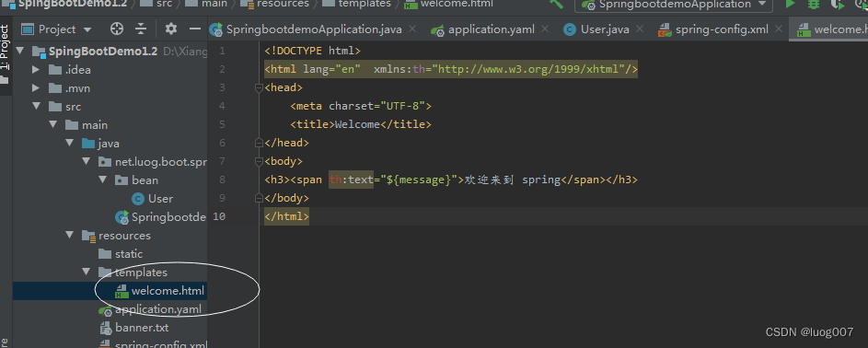Click the main breadcrumb

[x=214, y=4]
